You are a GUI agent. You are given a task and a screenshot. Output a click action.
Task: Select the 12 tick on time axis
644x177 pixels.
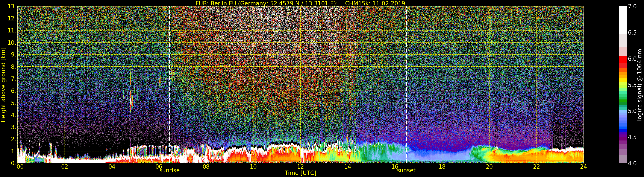(x=300, y=166)
